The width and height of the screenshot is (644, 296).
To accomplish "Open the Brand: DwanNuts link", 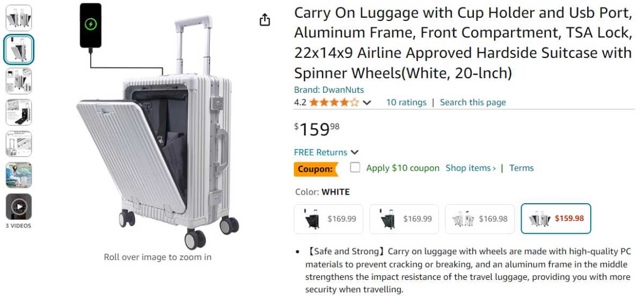I will pyautogui.click(x=328, y=90).
